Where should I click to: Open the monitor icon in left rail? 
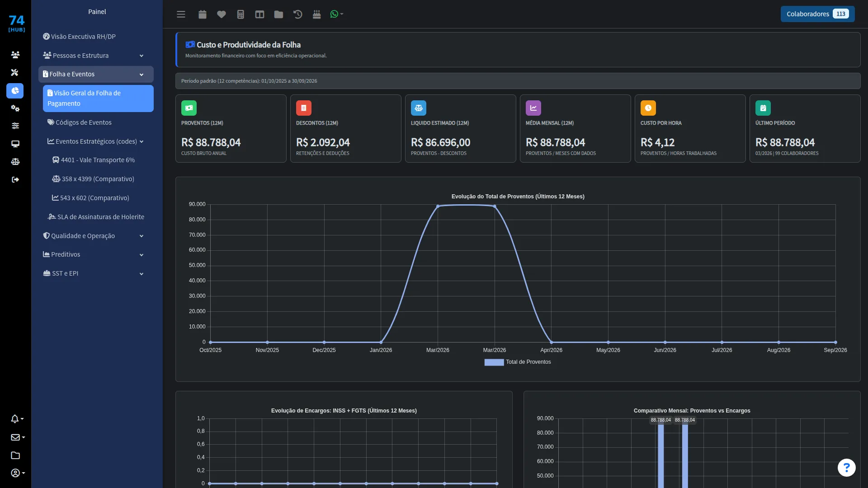pyautogui.click(x=15, y=144)
